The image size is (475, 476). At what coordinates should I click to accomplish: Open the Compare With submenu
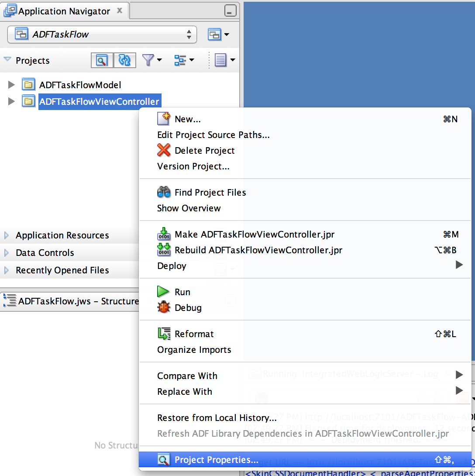305,376
